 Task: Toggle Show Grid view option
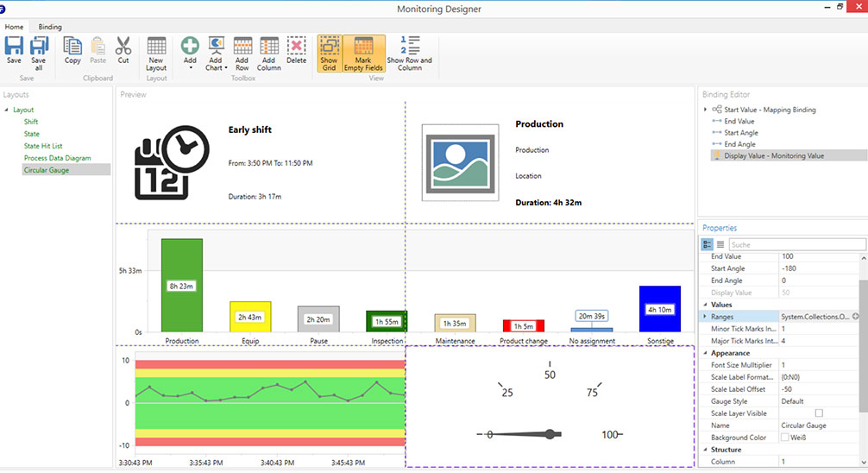(x=329, y=54)
